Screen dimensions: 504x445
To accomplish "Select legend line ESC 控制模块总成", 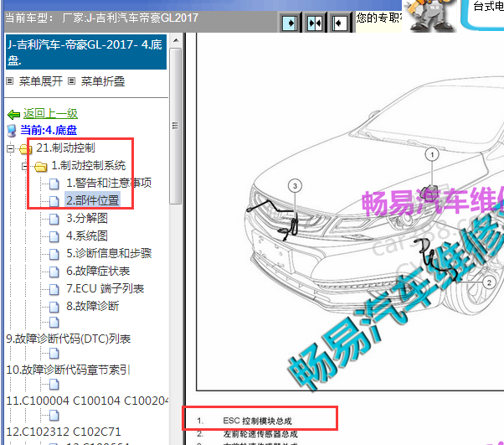I will coord(257,421).
